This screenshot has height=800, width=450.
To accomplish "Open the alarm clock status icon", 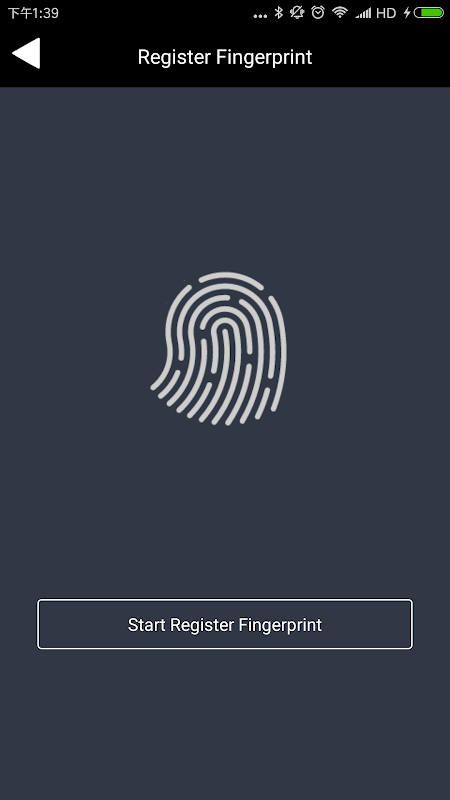I will tap(318, 13).
